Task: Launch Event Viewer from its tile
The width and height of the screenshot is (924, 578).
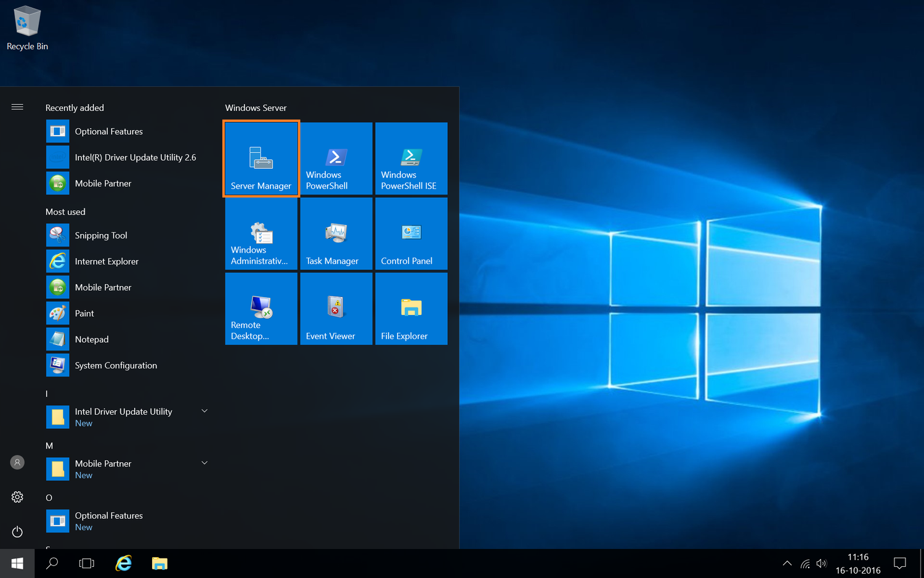Action: point(336,308)
